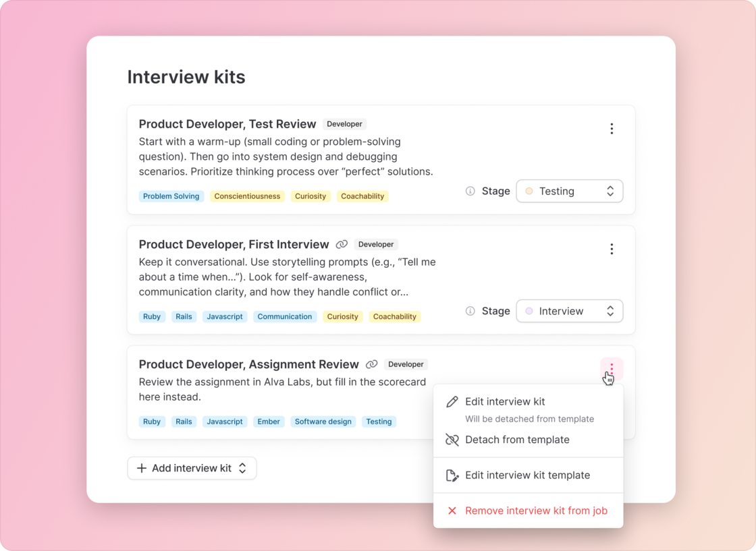Viewport: 756px width, 551px height.
Task: Open the kebab menu on Product Developer, First Interview
Action: (x=612, y=248)
